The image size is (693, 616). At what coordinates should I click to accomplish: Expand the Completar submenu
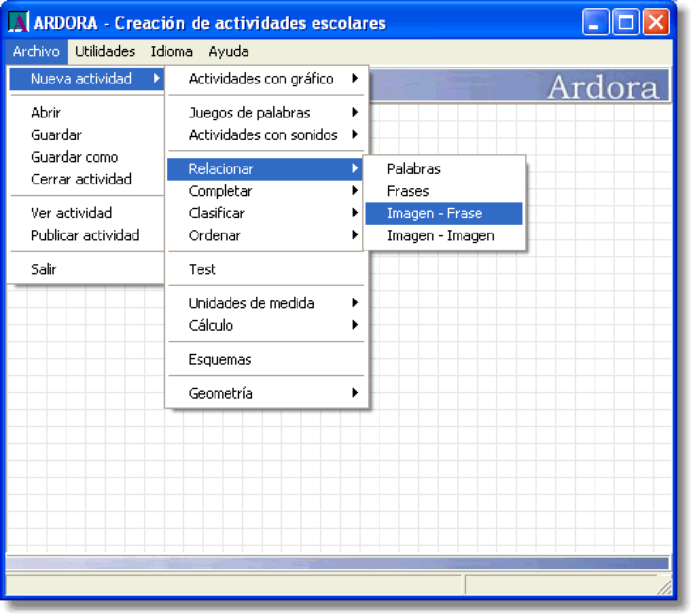(x=265, y=191)
